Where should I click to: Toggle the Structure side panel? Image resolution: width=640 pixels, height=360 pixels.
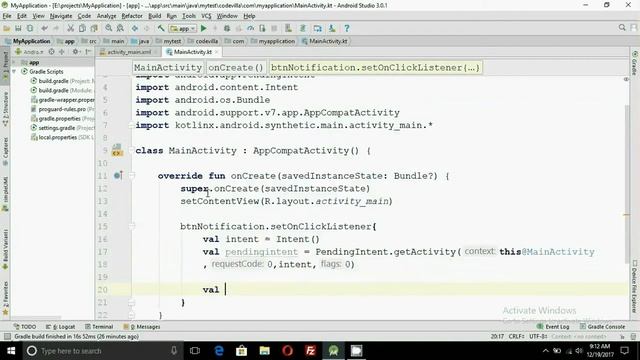(5, 109)
